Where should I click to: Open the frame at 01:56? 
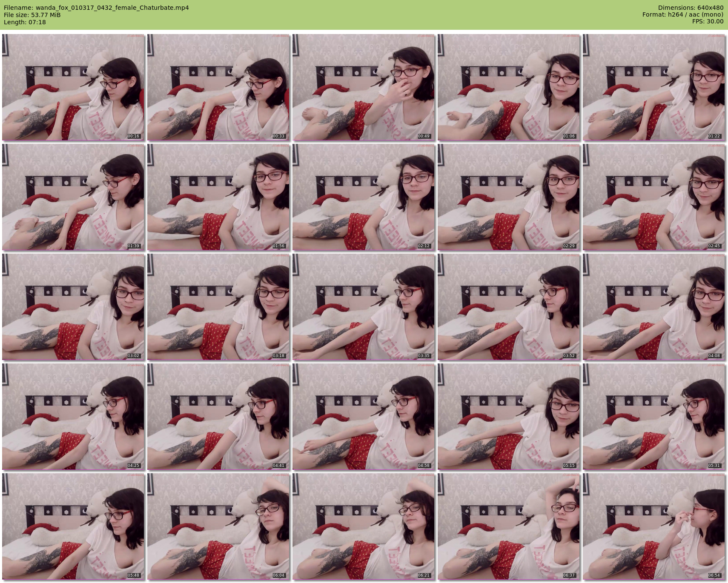tap(218, 197)
